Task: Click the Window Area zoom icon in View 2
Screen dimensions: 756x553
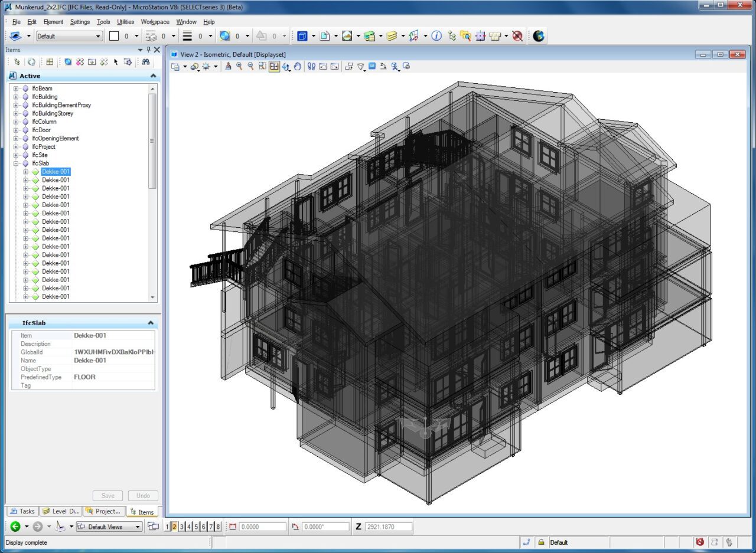Action: click(x=262, y=66)
